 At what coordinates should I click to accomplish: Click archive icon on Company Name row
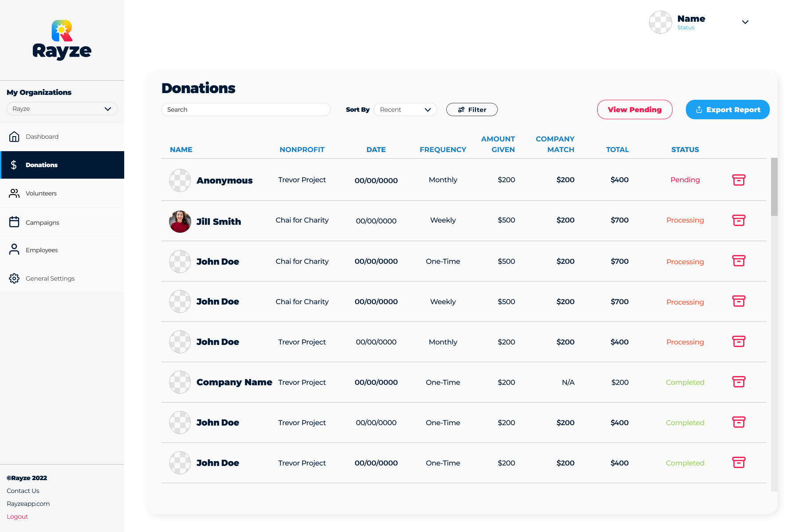pos(739,382)
